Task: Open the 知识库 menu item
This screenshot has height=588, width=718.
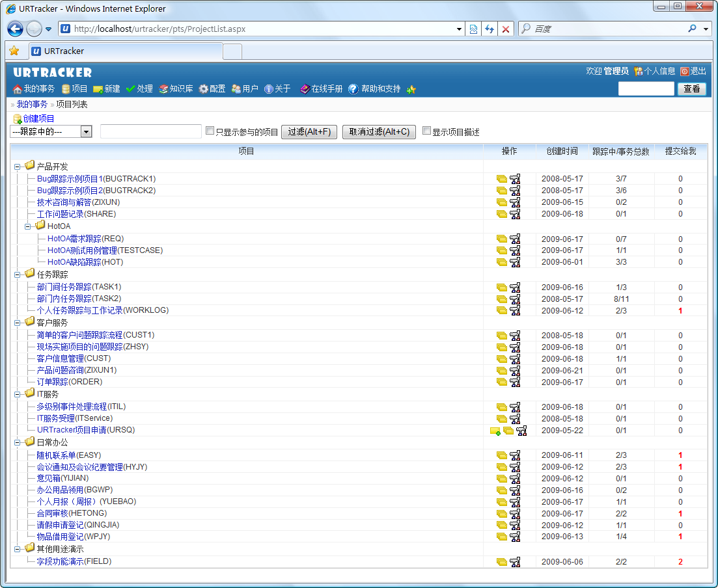Action: (x=176, y=88)
